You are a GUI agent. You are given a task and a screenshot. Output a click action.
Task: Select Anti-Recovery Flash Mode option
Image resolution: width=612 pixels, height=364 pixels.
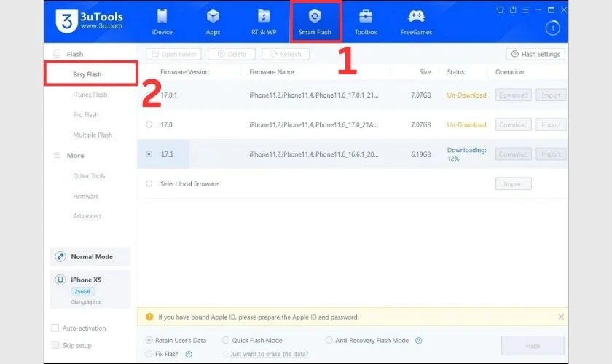point(329,340)
